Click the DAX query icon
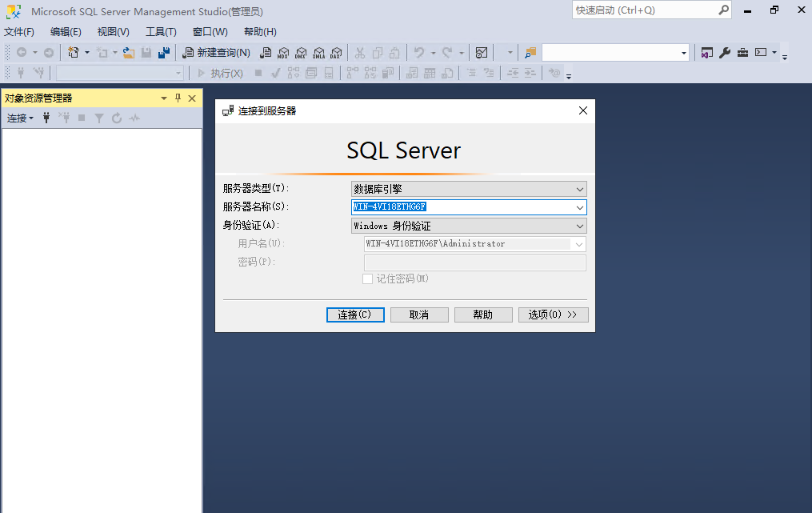 pos(337,52)
